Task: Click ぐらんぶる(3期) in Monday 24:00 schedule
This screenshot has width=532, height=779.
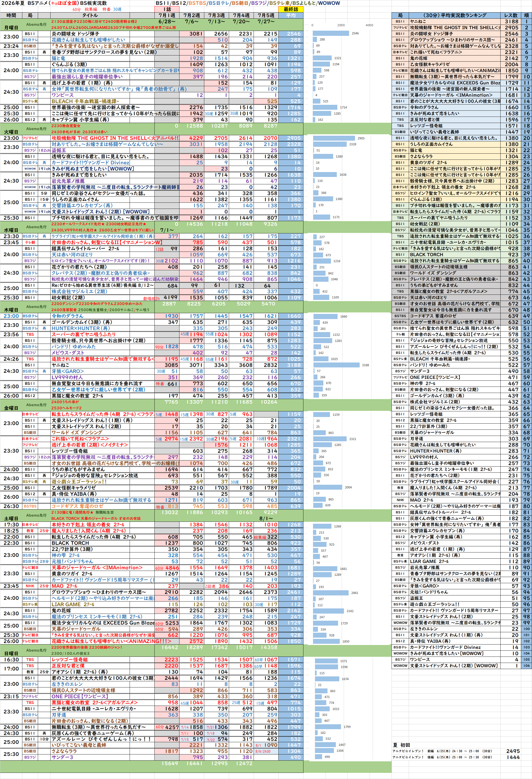Action: coord(69,64)
